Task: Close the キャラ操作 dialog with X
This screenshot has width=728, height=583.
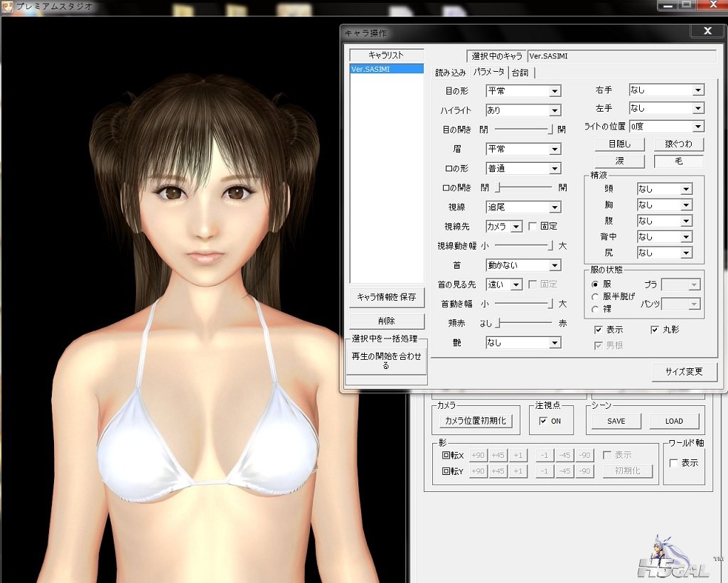Action: click(x=707, y=31)
